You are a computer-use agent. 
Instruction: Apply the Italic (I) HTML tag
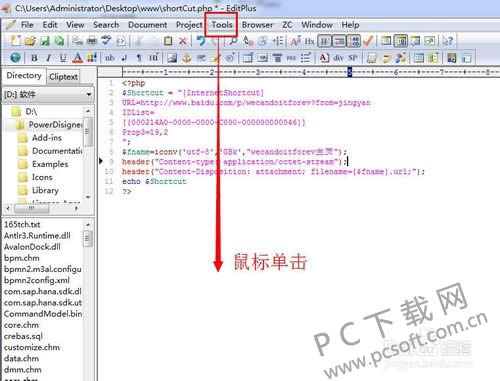(49, 58)
